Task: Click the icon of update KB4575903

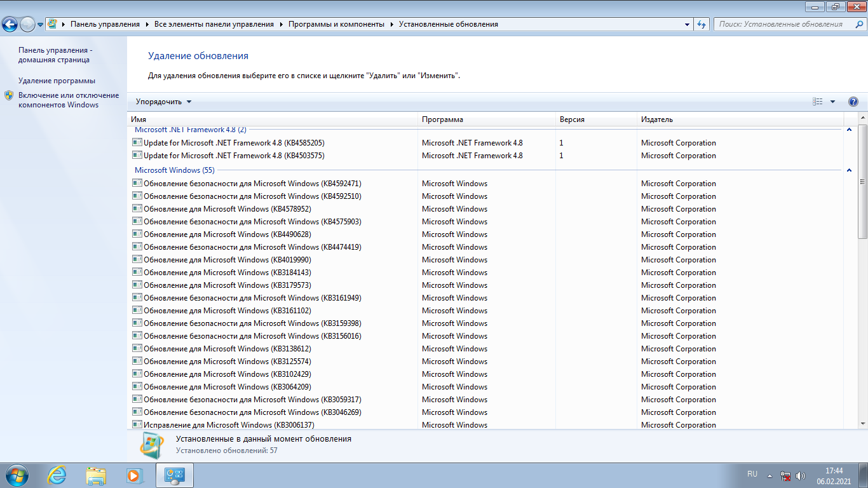Action: (x=137, y=221)
